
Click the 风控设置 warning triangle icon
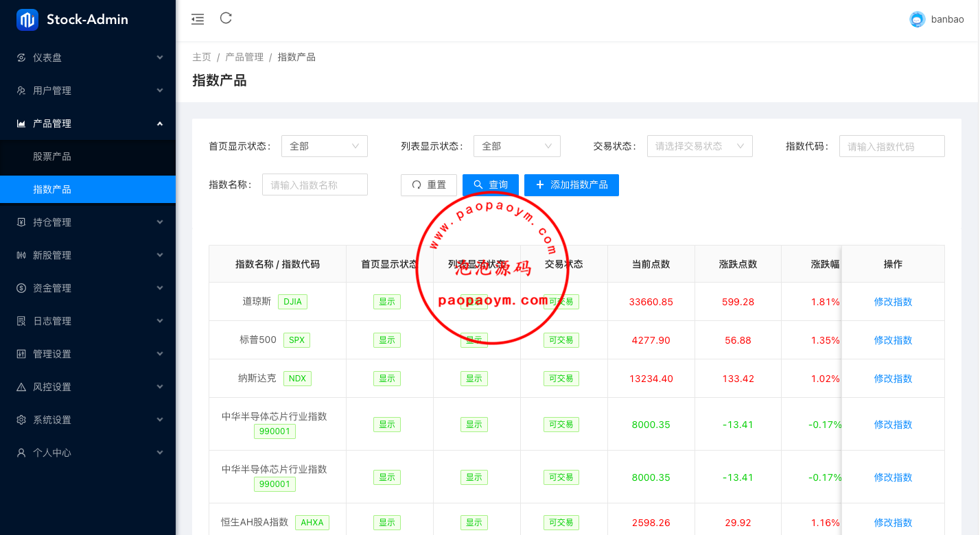point(21,387)
